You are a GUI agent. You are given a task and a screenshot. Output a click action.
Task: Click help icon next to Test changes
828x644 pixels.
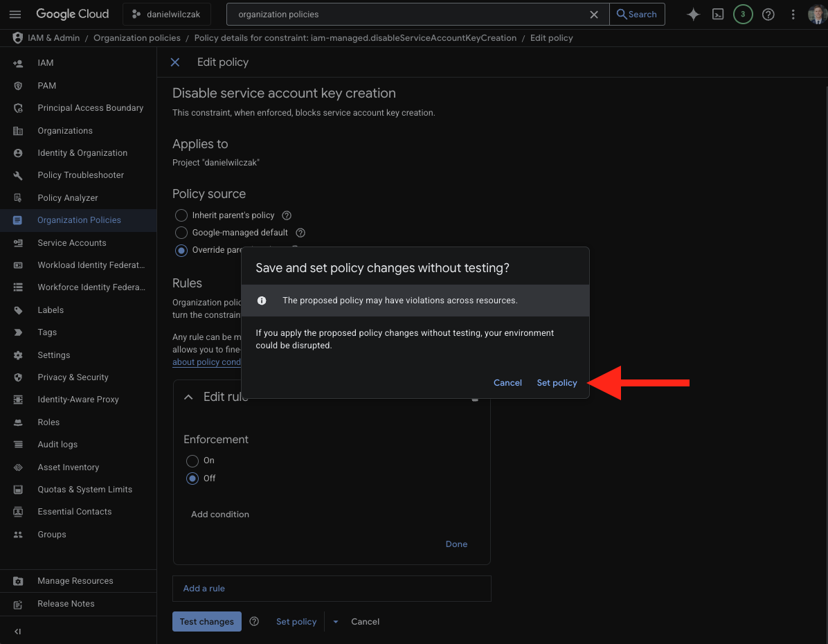coord(254,622)
